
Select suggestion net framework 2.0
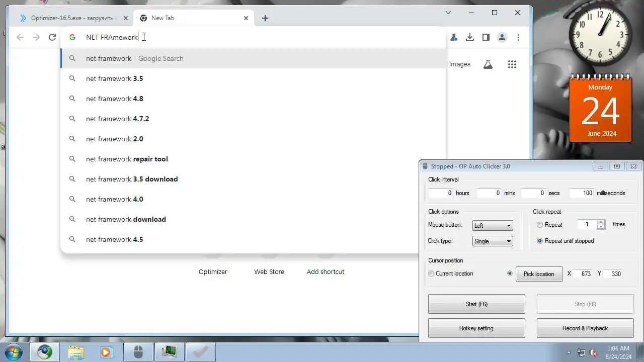(253, 139)
